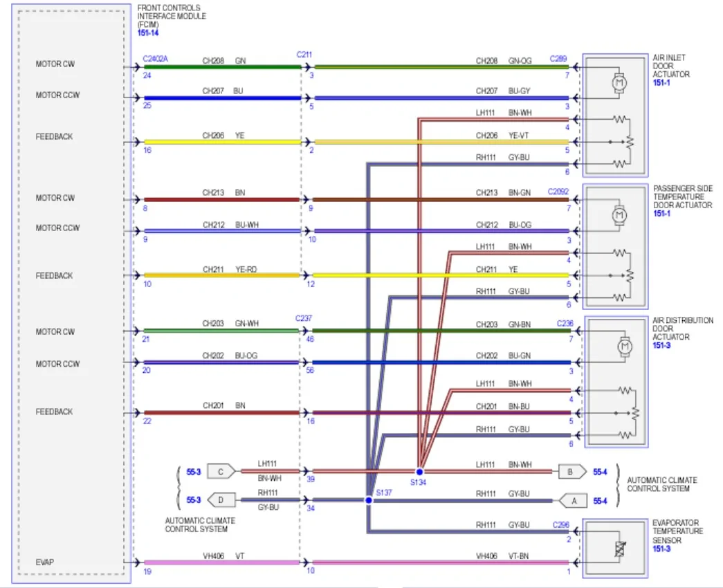Select wire label CH211 YE-RD
The width and height of the screenshot is (723, 588).
click(x=230, y=269)
